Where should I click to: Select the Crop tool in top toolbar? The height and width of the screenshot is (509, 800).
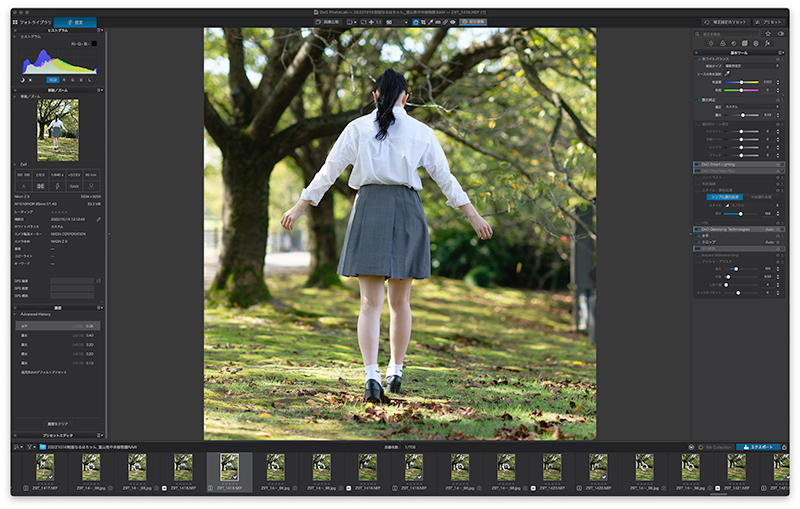tap(423, 22)
